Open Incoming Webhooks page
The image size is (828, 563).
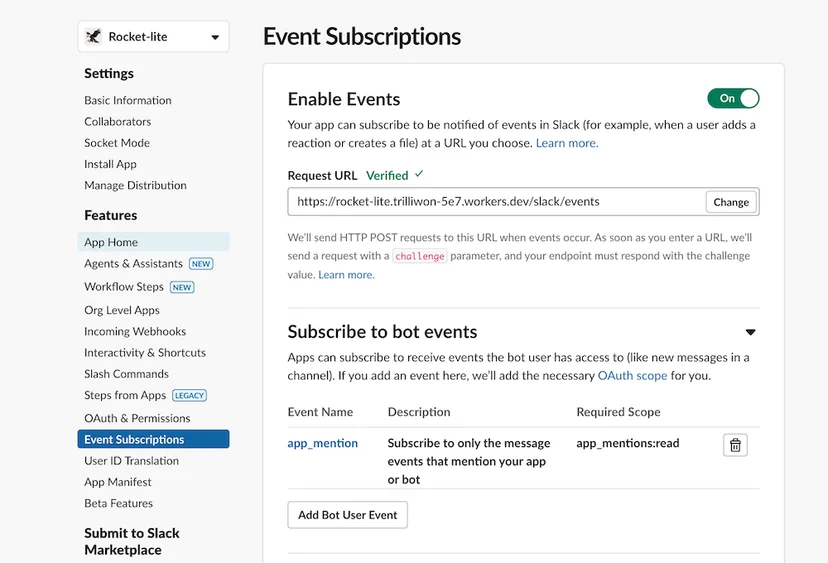135,331
